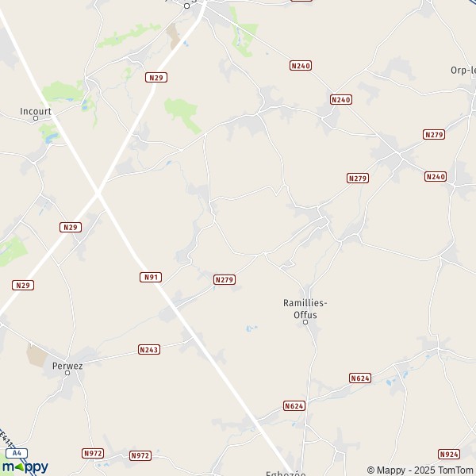
Task: Select the N243 road shield
Action: [149, 350]
